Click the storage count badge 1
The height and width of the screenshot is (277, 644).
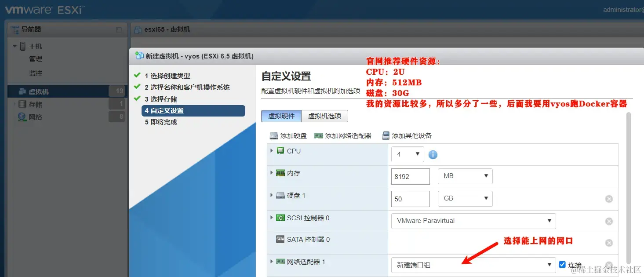[x=118, y=104]
